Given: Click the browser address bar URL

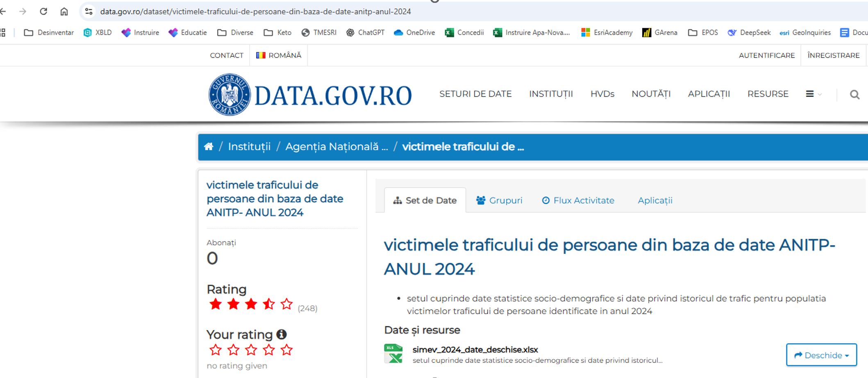Looking at the screenshot, I should 255,11.
